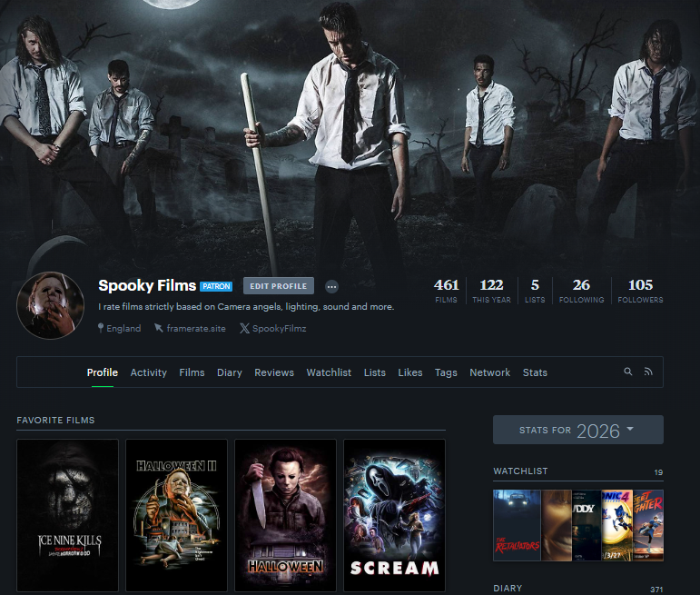Image resolution: width=700 pixels, height=595 pixels.
Task: Open the 461 Films stat
Action: (446, 291)
